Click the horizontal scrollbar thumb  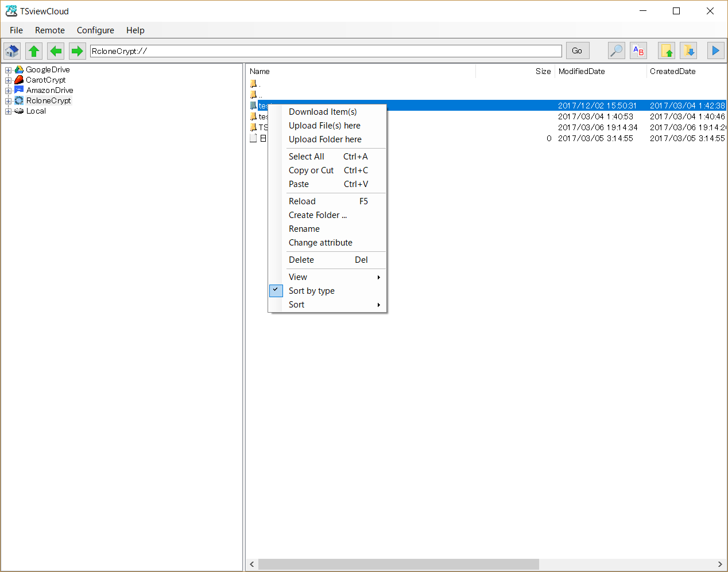click(x=398, y=565)
